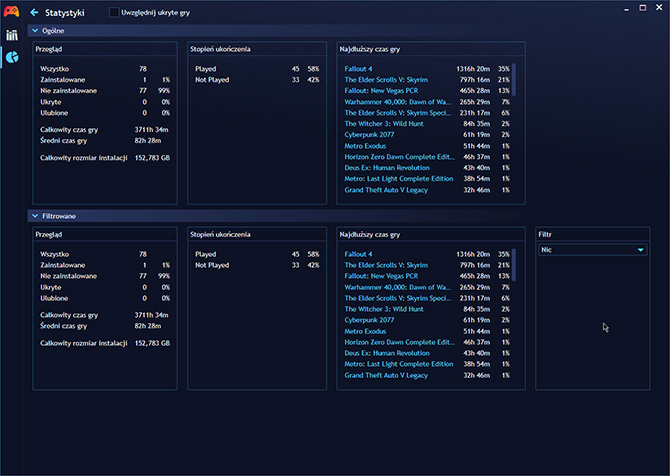Click the scrollbar of the Ogólne playtime list
Screen dimensions: 670x476
coord(514,79)
